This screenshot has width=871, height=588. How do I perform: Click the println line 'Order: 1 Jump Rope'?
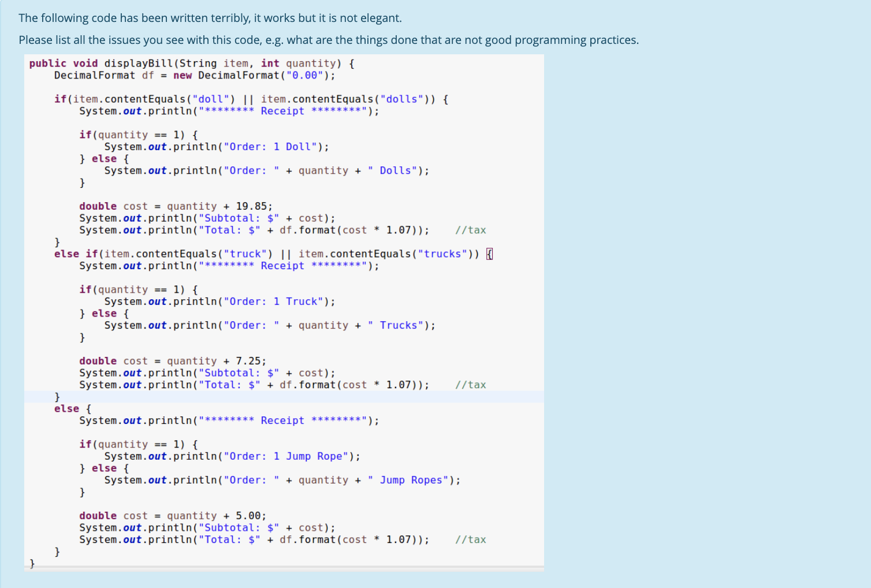coord(232,456)
